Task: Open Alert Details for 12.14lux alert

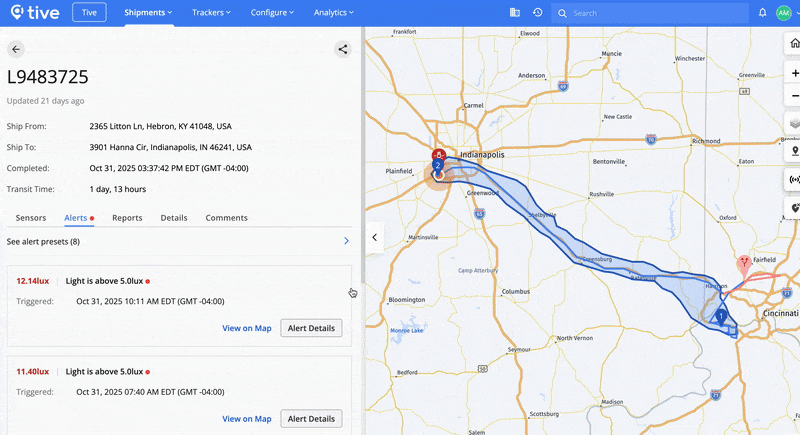Action: click(311, 328)
